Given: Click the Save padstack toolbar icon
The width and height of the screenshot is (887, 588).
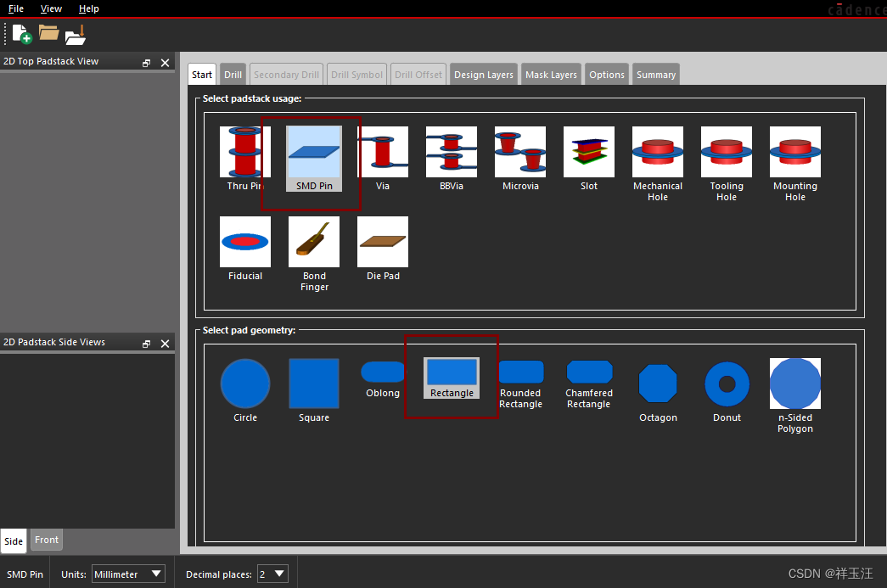Looking at the screenshot, I should coord(76,35).
